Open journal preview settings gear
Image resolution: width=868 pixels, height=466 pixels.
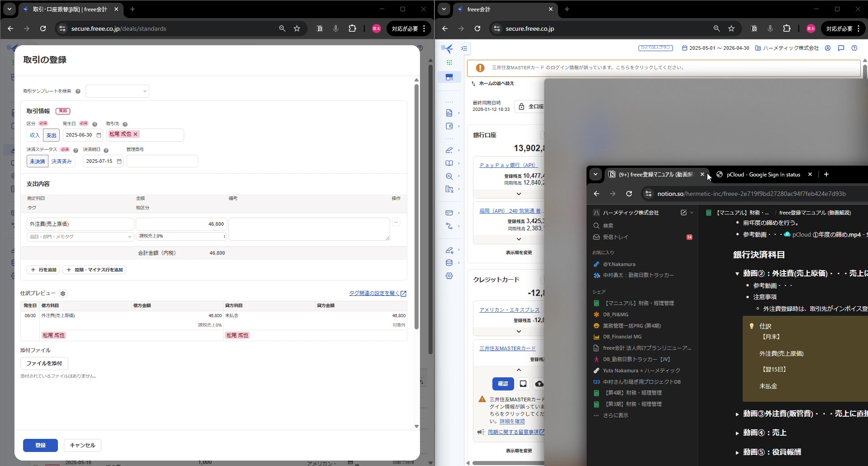(63, 294)
